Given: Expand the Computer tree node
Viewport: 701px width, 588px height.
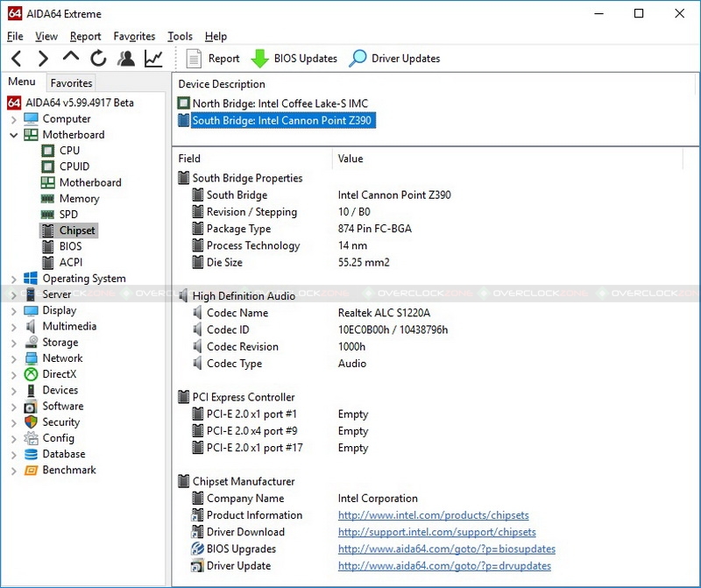Looking at the screenshot, I should coord(13,119).
